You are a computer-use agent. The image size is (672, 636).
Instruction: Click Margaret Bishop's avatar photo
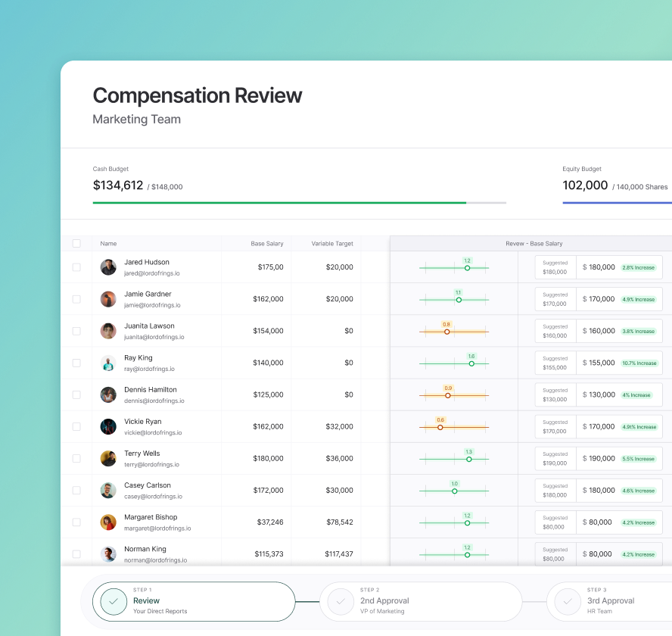point(108,522)
